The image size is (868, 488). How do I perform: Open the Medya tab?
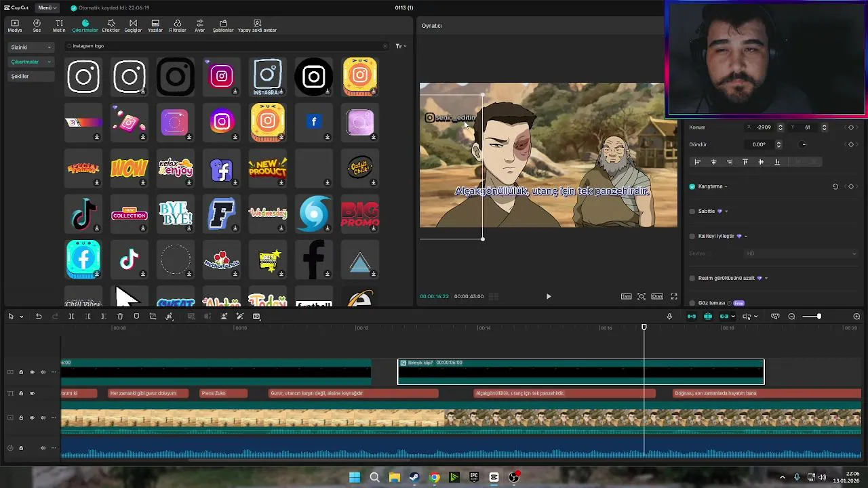click(x=14, y=26)
